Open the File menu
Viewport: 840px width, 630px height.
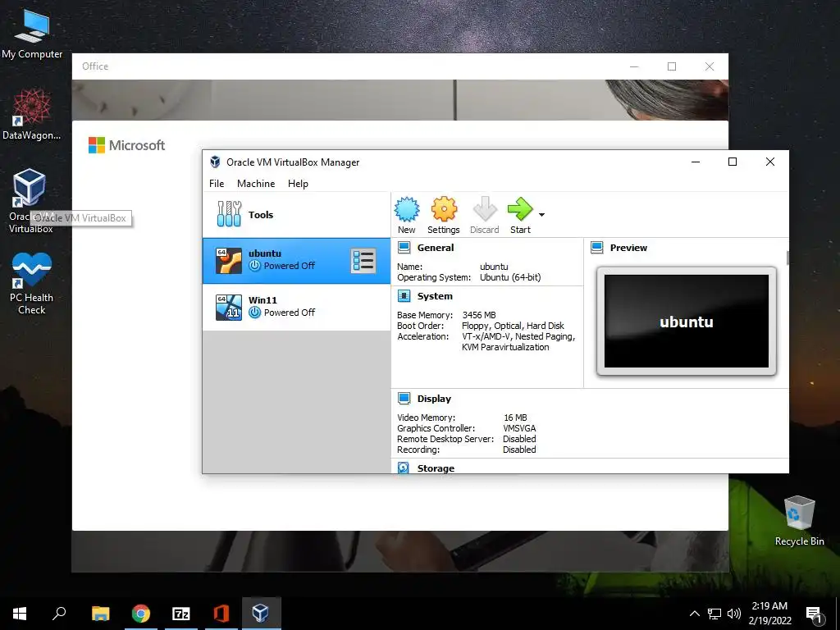217,184
